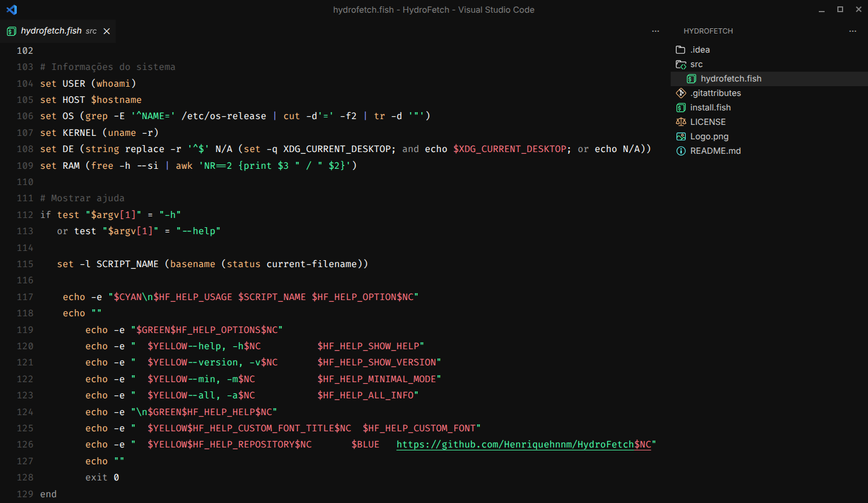Follow the github.com/Henriquehnnm/HydroFetch link
Viewport: 868px width, 503px height.
coord(524,445)
